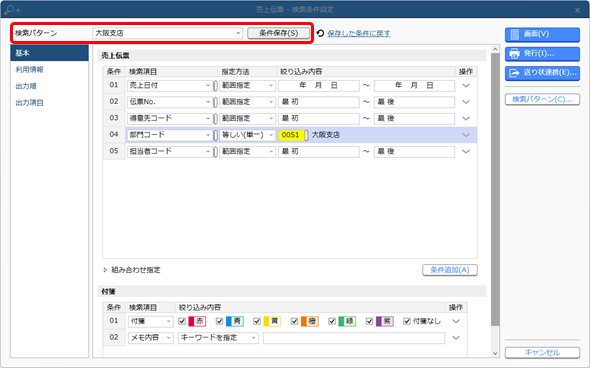Open the 画面(V) screen output button
The width and height of the screenshot is (590, 368).
pos(542,34)
